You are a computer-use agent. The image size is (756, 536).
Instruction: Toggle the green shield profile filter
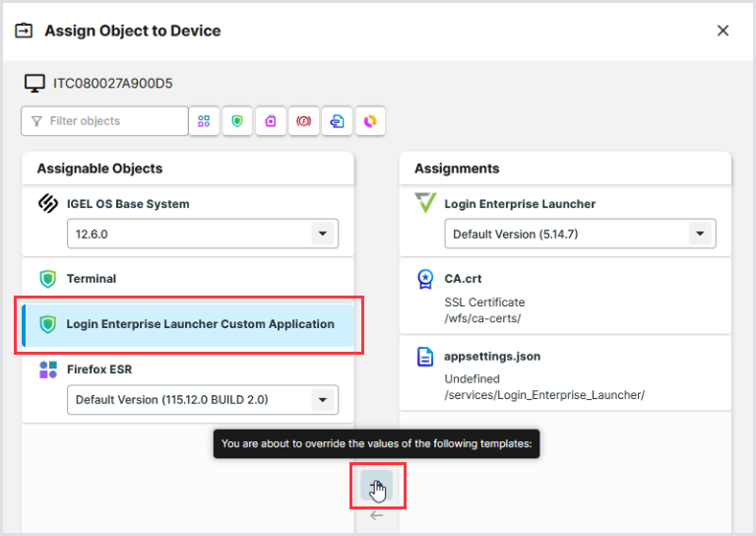[x=236, y=121]
